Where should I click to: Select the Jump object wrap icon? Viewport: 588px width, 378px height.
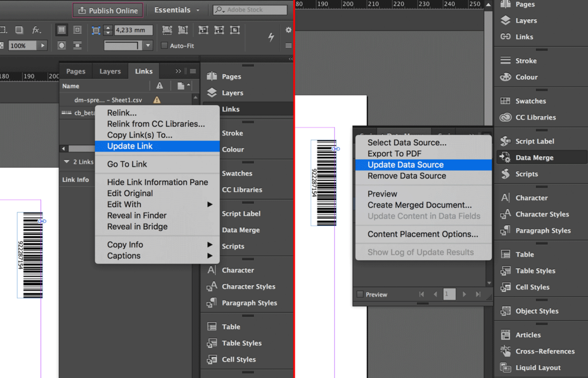click(x=78, y=45)
